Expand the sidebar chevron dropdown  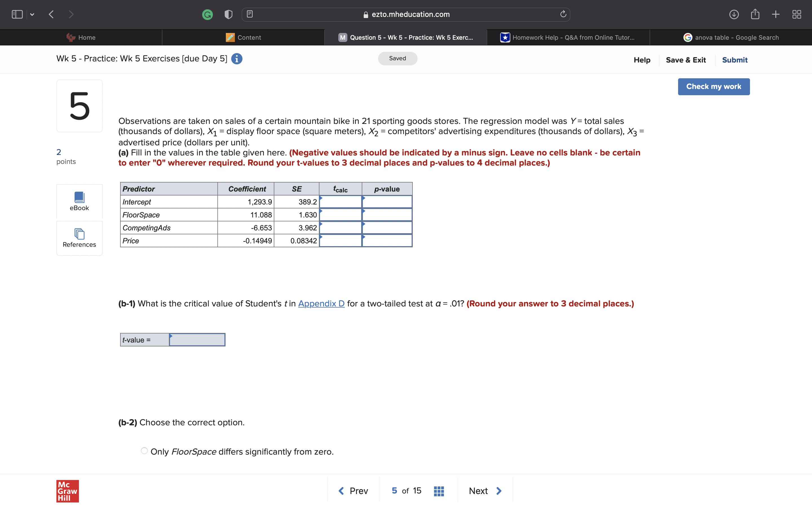pos(32,14)
